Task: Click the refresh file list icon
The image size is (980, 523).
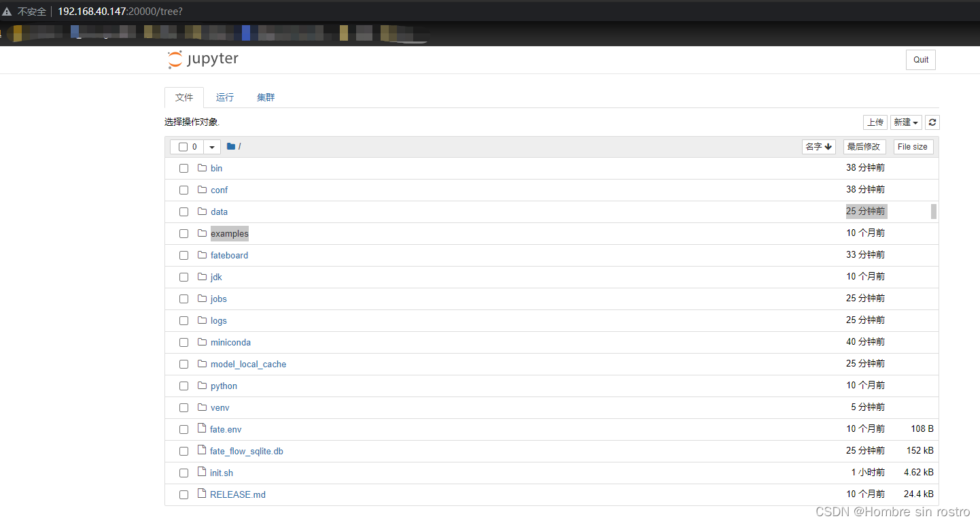Action: (932, 122)
